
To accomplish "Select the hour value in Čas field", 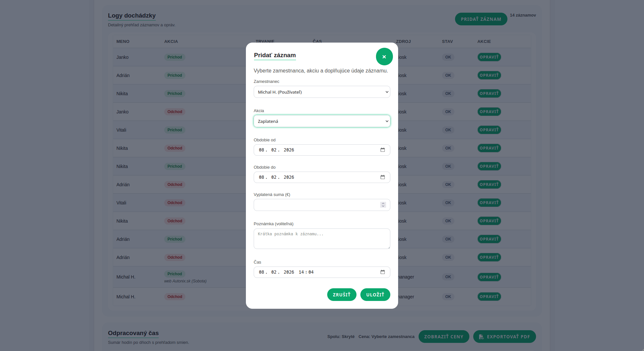I will click(301, 272).
